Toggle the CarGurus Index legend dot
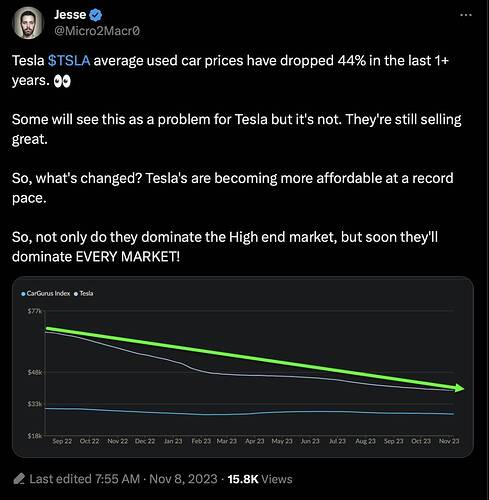Viewport: 489px width, 500px height. 23,294
